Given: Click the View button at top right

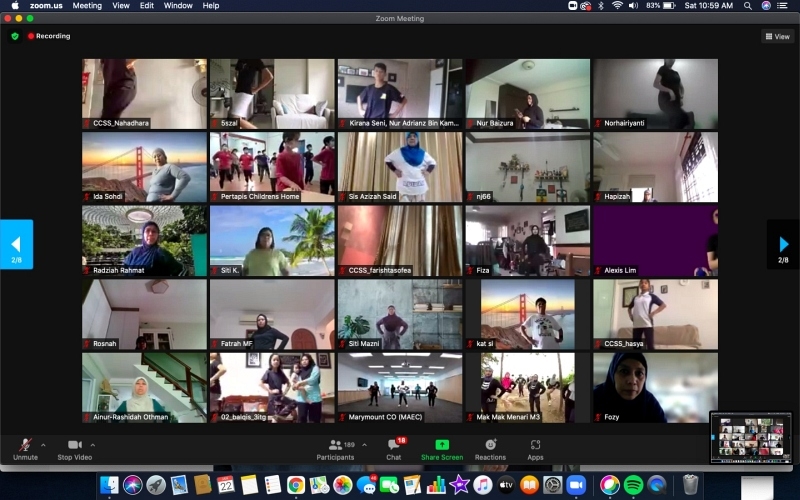Looking at the screenshot, I should click(x=778, y=36).
